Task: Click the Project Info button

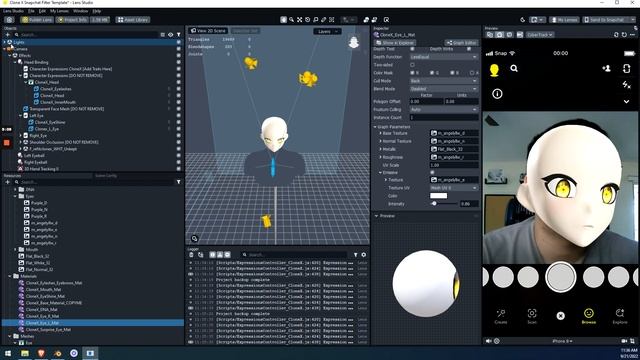Action: pos(72,20)
